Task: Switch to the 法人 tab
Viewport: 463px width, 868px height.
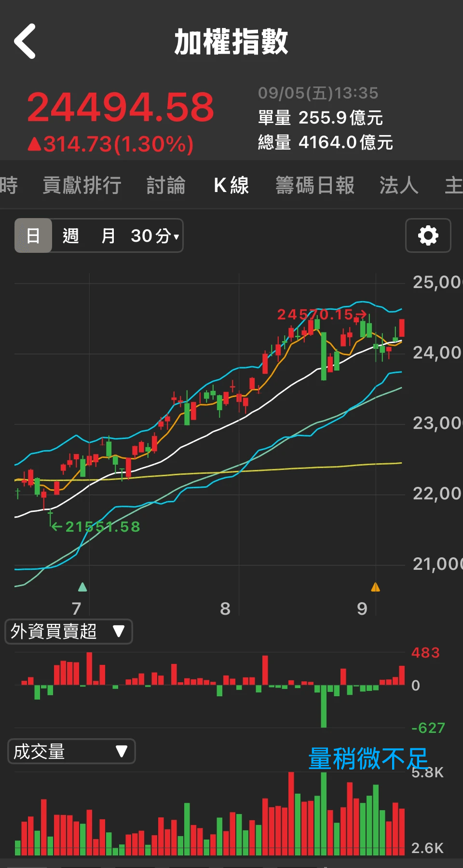Action: pos(399,185)
